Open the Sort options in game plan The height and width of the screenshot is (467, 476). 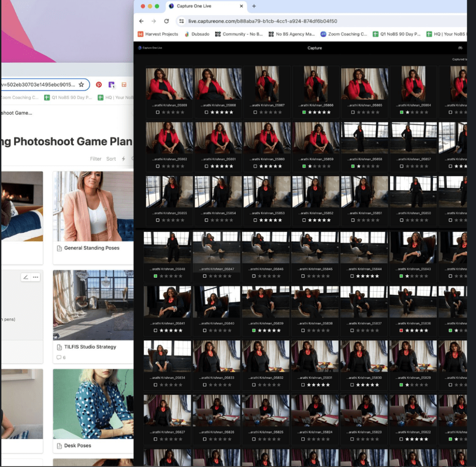[x=111, y=158]
